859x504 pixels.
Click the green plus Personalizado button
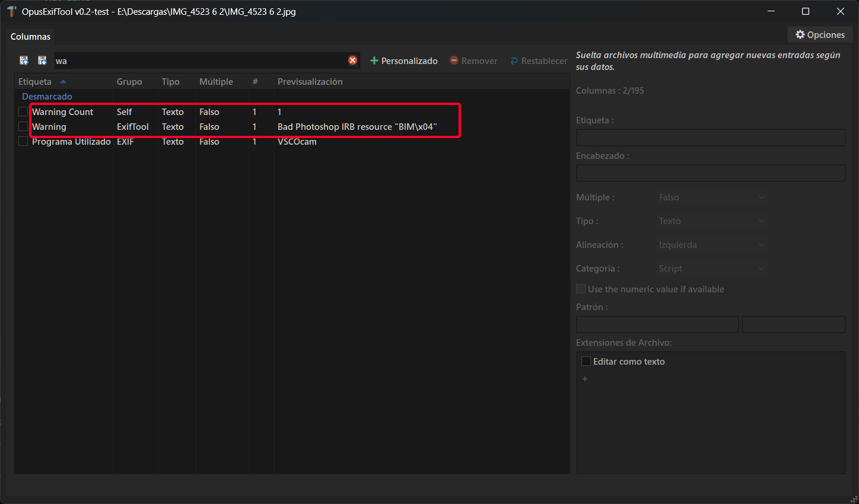point(403,60)
